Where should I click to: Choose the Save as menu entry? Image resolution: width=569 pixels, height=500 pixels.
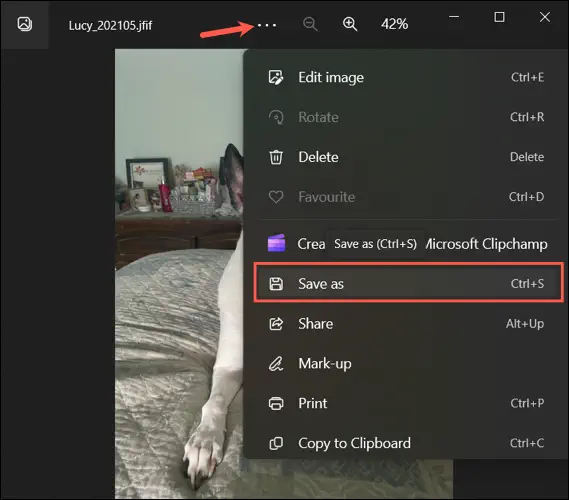(409, 284)
